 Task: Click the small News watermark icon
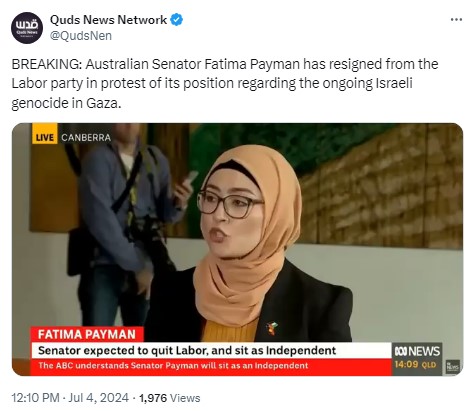pos(453,366)
